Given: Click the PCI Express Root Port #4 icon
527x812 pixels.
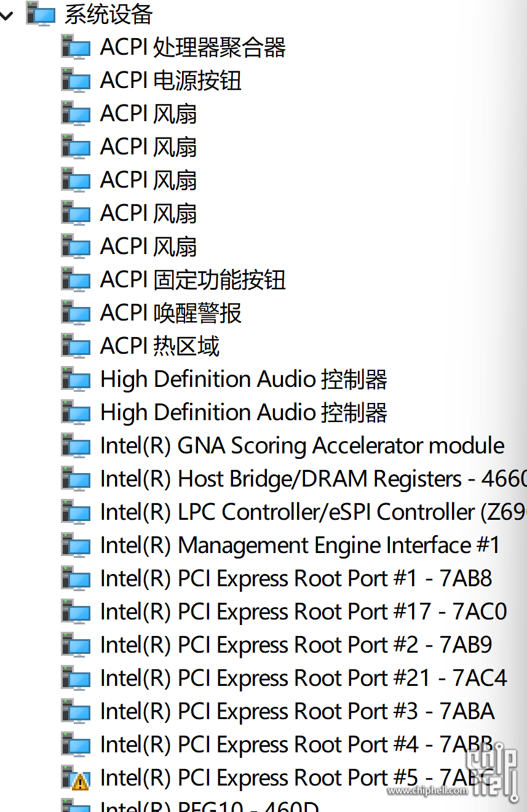Looking at the screenshot, I should tap(76, 745).
